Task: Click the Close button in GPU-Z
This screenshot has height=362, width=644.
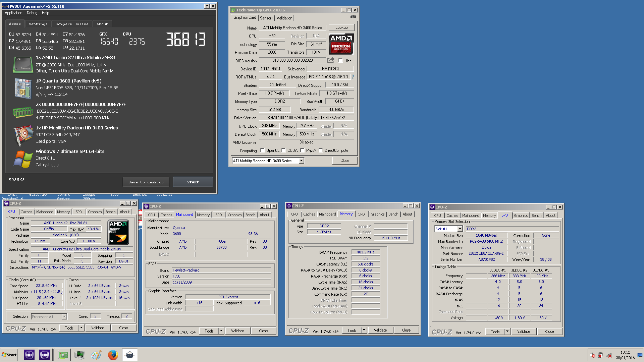Action: coord(344,161)
